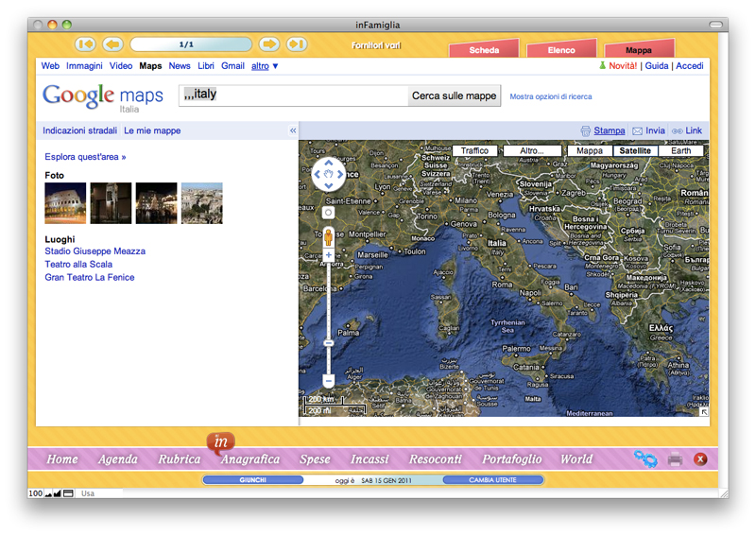Click the printer icon next to Stampa
Screen dimensions: 756x536
586,131
